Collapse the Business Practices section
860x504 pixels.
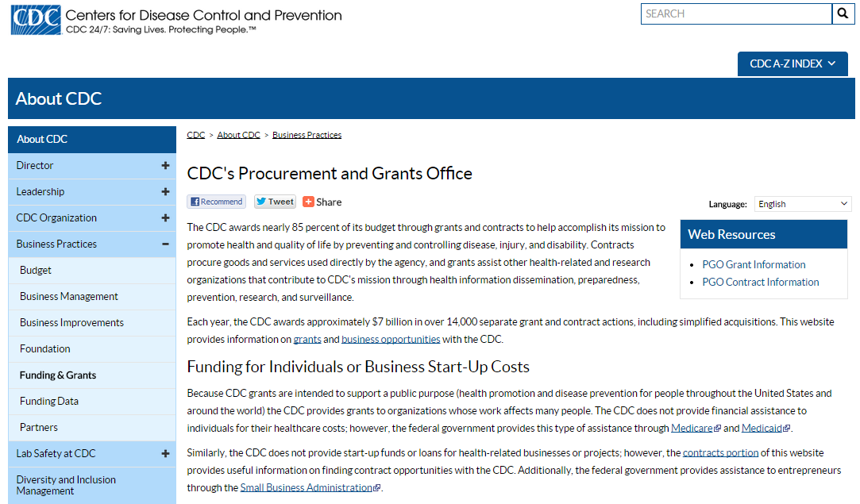(165, 244)
